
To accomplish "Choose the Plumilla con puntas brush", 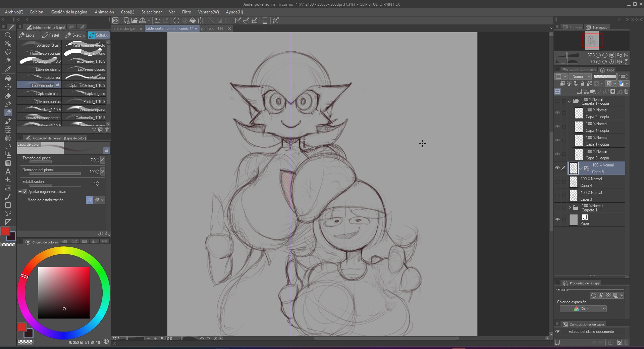I will click(x=40, y=53).
